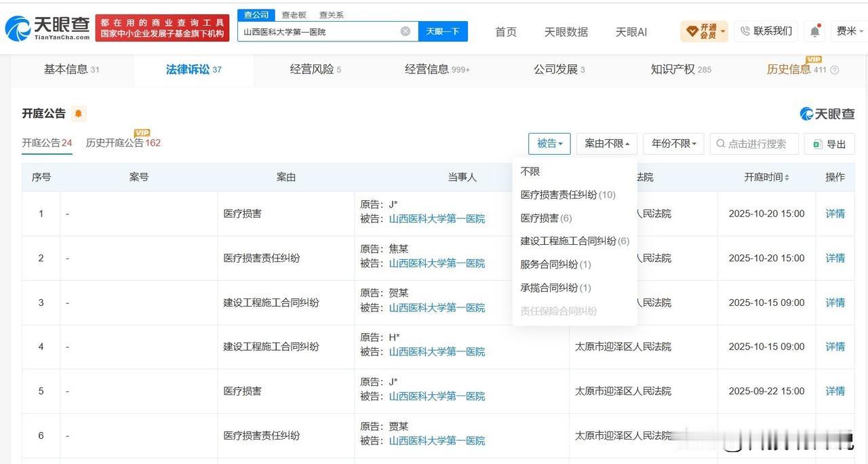This screenshot has height=464, width=868.
Task: Click the 联系我们 phone button
Action: pos(766,31)
